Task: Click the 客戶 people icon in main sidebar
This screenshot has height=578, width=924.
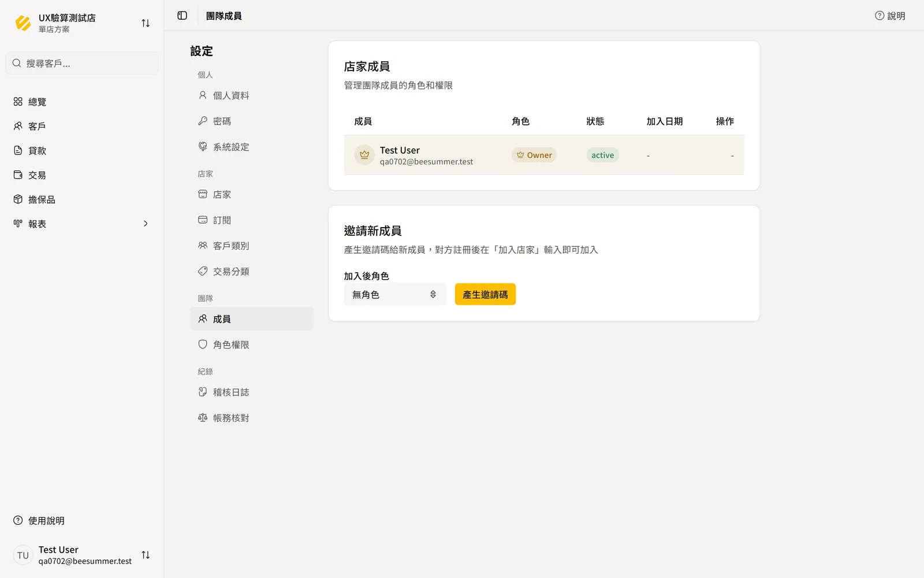Action: (18, 126)
